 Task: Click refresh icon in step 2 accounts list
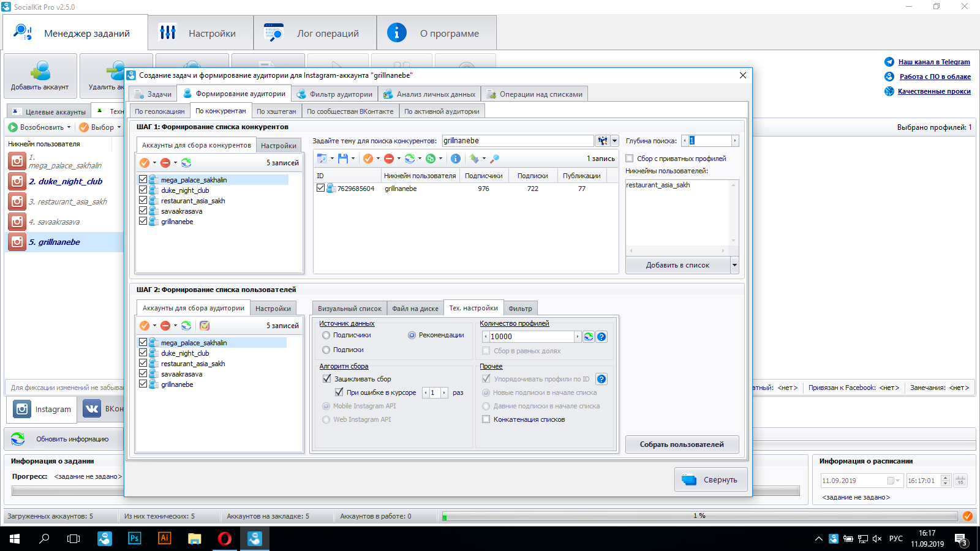[x=186, y=326]
